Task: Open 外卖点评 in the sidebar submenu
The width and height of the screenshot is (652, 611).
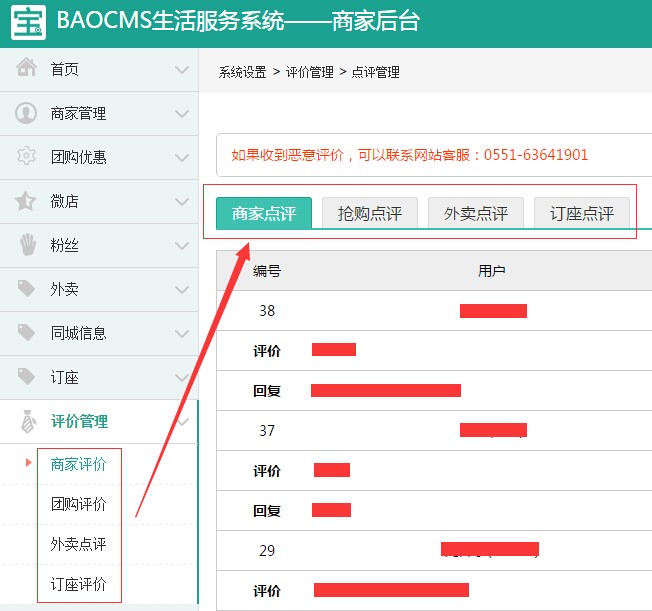Action: coord(79,544)
